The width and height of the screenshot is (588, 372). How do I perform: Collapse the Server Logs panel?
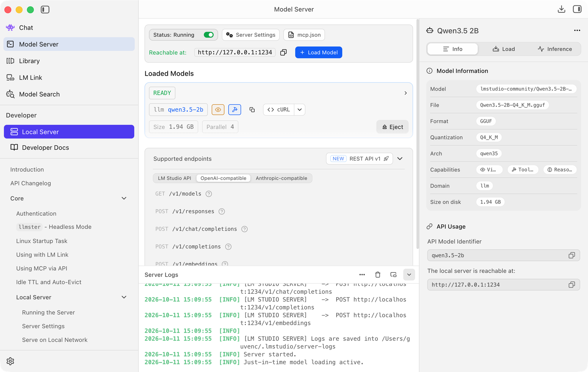409,275
